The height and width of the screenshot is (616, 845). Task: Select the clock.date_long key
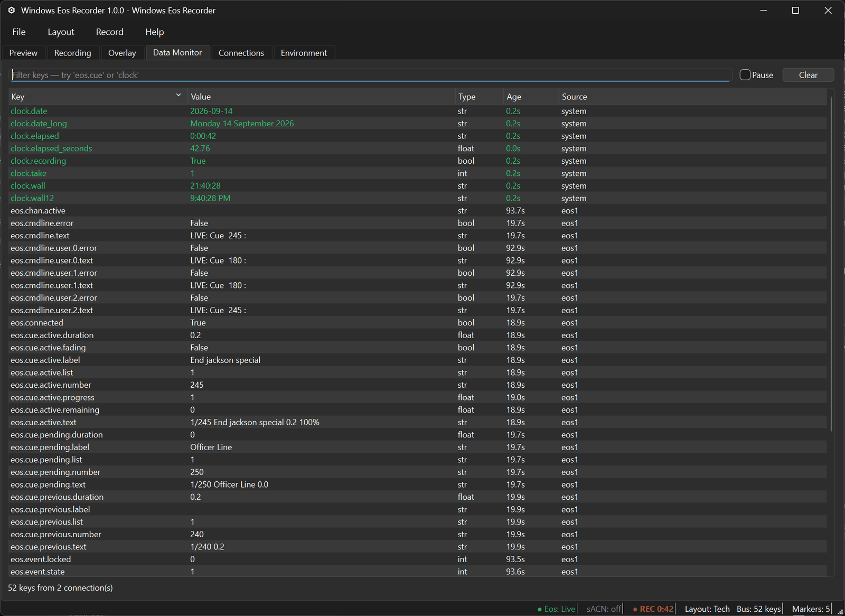click(x=39, y=124)
